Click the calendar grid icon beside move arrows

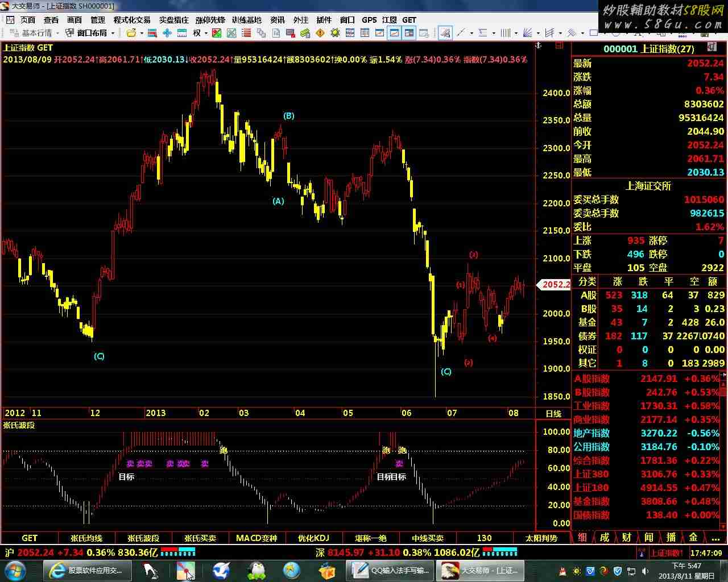pos(182,33)
